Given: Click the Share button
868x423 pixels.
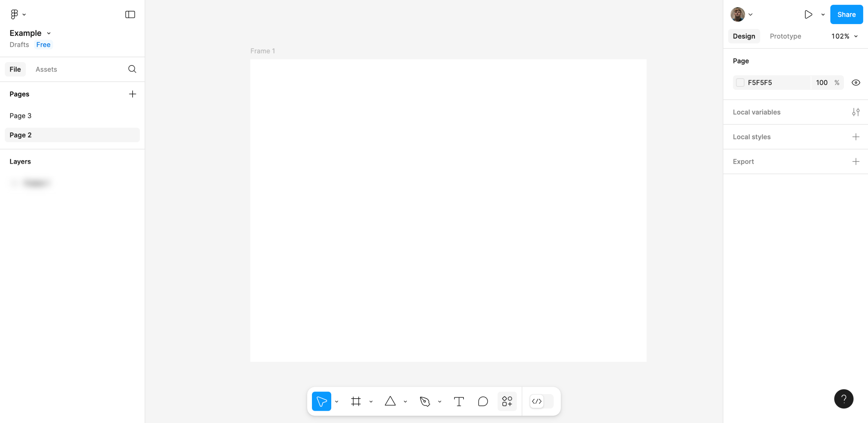Looking at the screenshot, I should coord(846,15).
